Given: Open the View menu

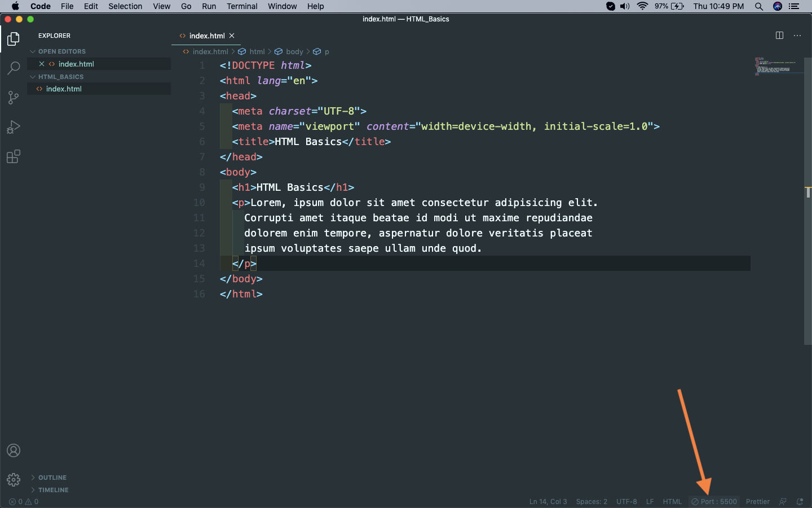Looking at the screenshot, I should 161,6.
